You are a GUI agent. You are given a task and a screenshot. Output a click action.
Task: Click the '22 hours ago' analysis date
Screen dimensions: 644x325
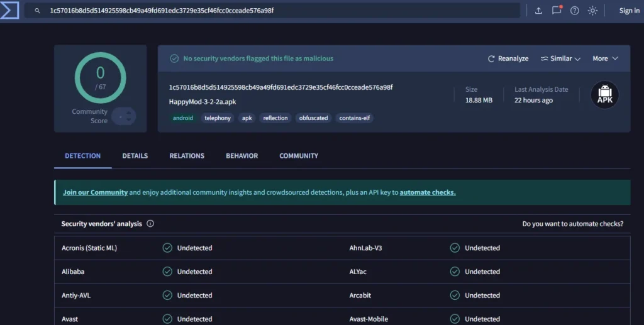click(533, 100)
